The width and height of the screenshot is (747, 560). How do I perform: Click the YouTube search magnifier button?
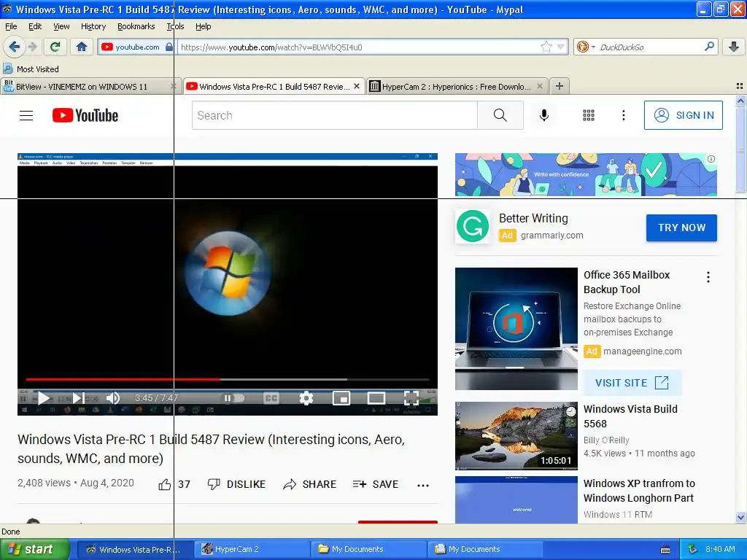pos(500,115)
